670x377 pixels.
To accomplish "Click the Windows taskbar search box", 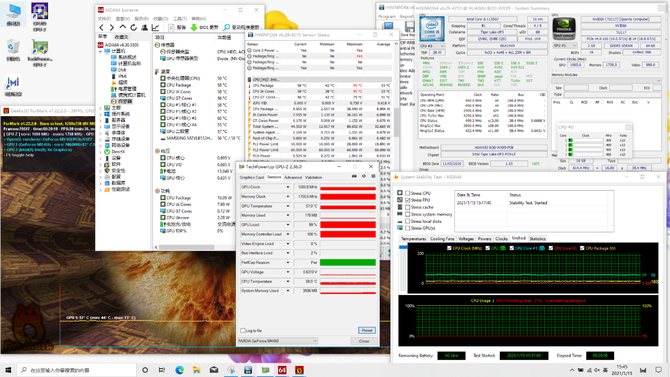I will [77, 370].
